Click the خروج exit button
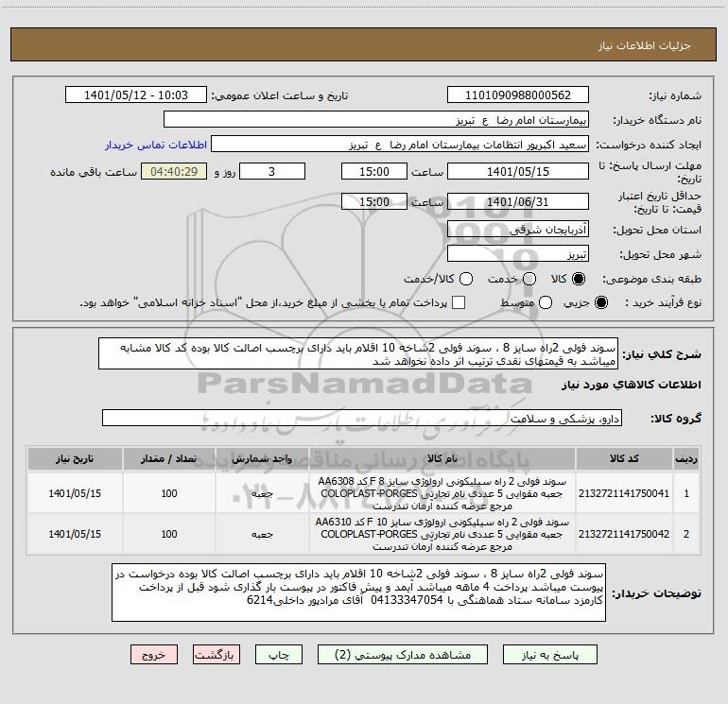 154,655
